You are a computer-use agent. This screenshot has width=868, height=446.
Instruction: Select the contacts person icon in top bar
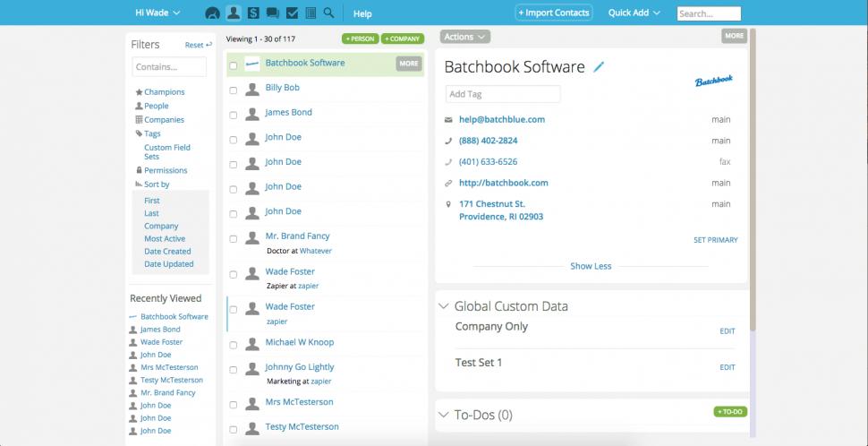click(x=234, y=13)
